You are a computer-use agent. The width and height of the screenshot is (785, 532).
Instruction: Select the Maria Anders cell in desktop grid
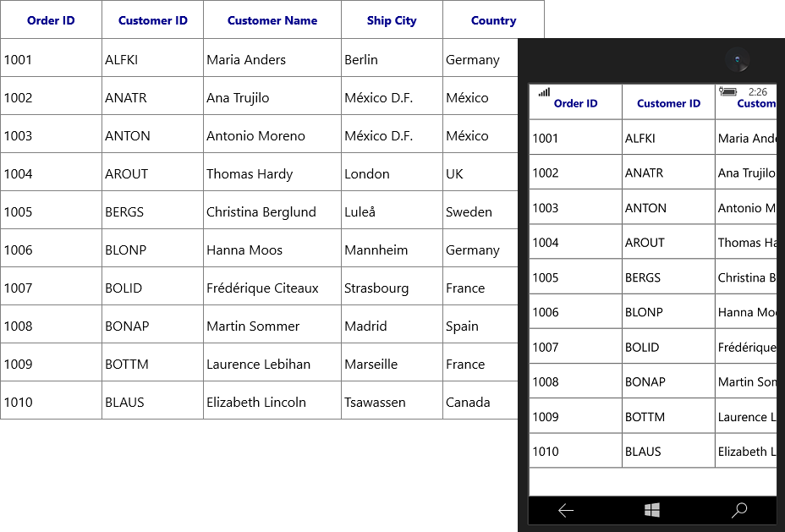272,58
